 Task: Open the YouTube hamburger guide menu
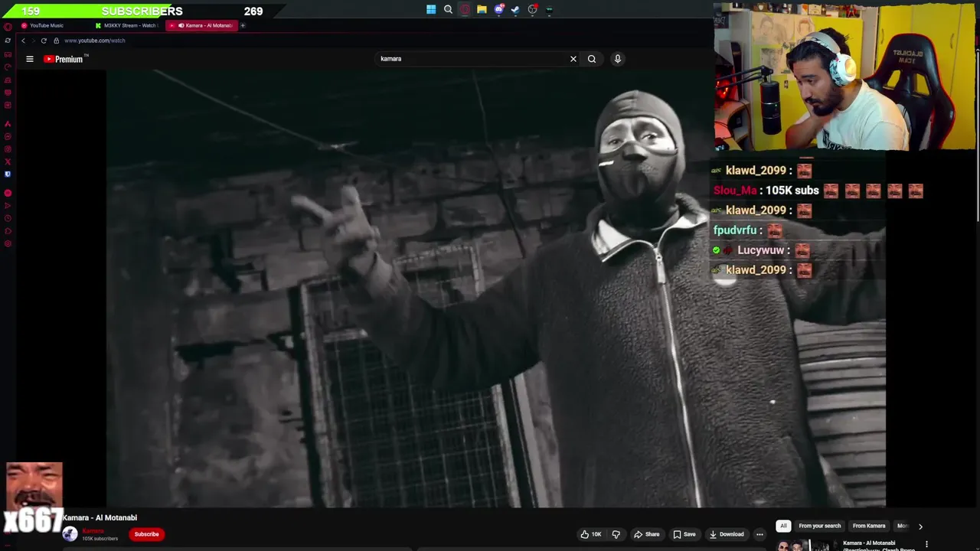(x=30, y=59)
